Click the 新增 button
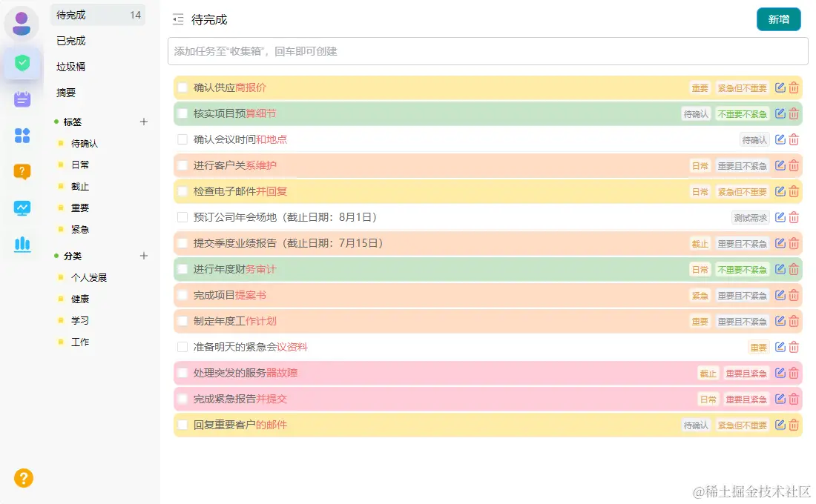Image resolution: width=816 pixels, height=504 pixels. point(778,19)
